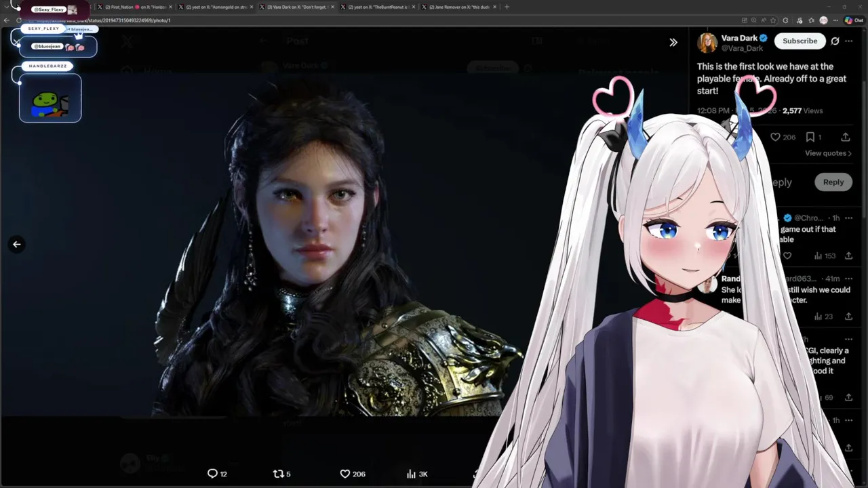Open a new browser tab with plus
Viewport: 868px width, 488px height.
[x=507, y=7]
